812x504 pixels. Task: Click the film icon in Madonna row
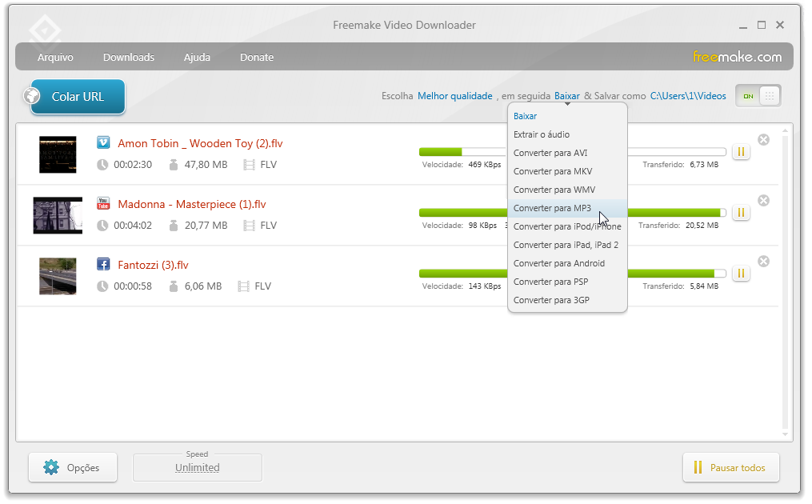pyautogui.click(x=249, y=226)
